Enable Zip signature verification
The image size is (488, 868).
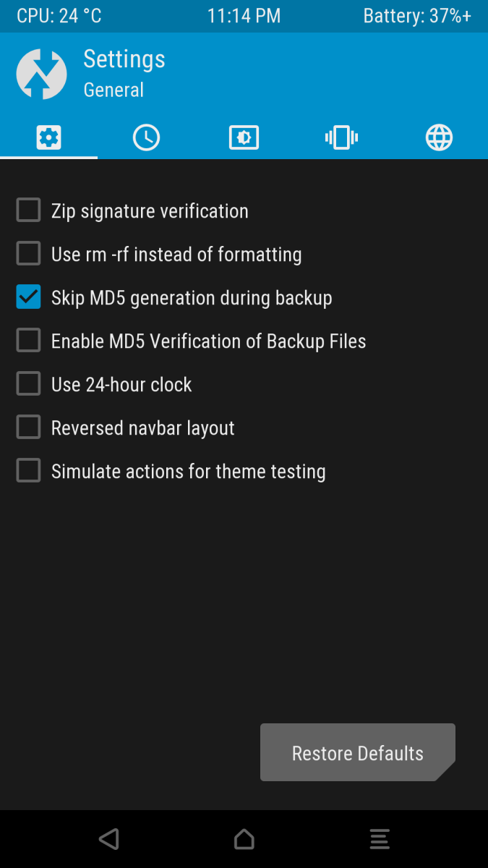click(29, 211)
